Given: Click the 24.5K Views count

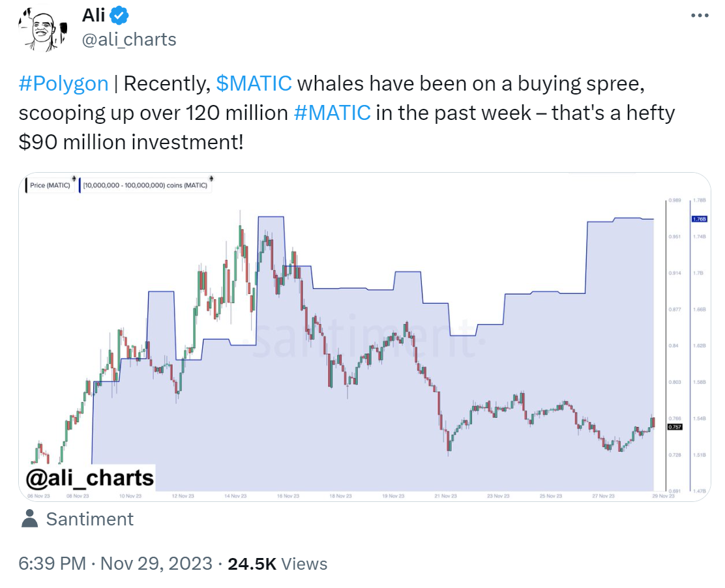Looking at the screenshot, I should coord(278,563).
